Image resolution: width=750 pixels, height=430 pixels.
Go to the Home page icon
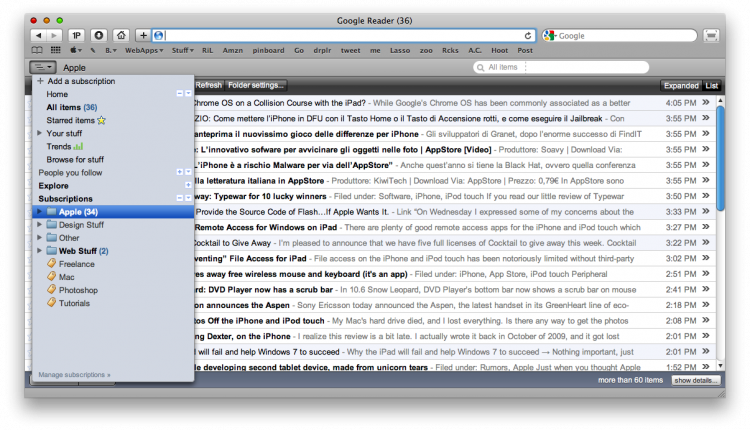tap(121, 35)
